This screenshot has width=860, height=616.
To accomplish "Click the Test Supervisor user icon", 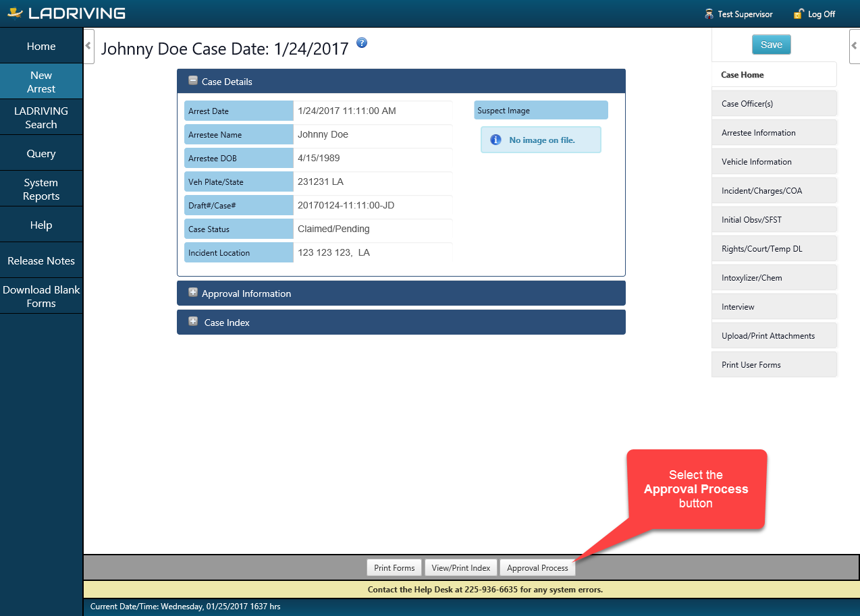I will [x=709, y=14].
